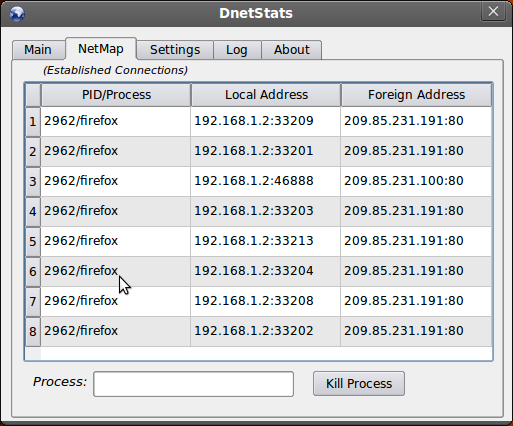Select local address 192.168.1.2:33208 cell
The width and height of the screenshot is (513, 426).
pyautogui.click(x=265, y=301)
